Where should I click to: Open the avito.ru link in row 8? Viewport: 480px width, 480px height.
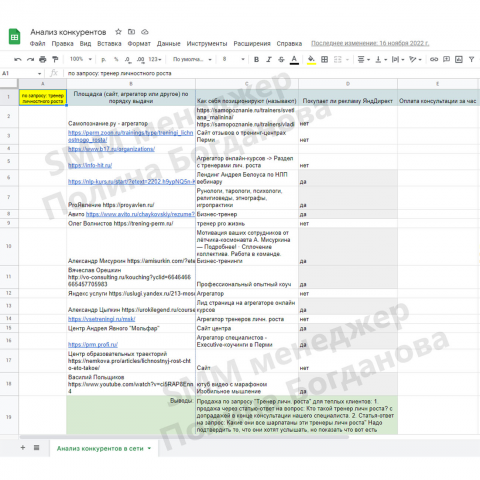click(140, 214)
